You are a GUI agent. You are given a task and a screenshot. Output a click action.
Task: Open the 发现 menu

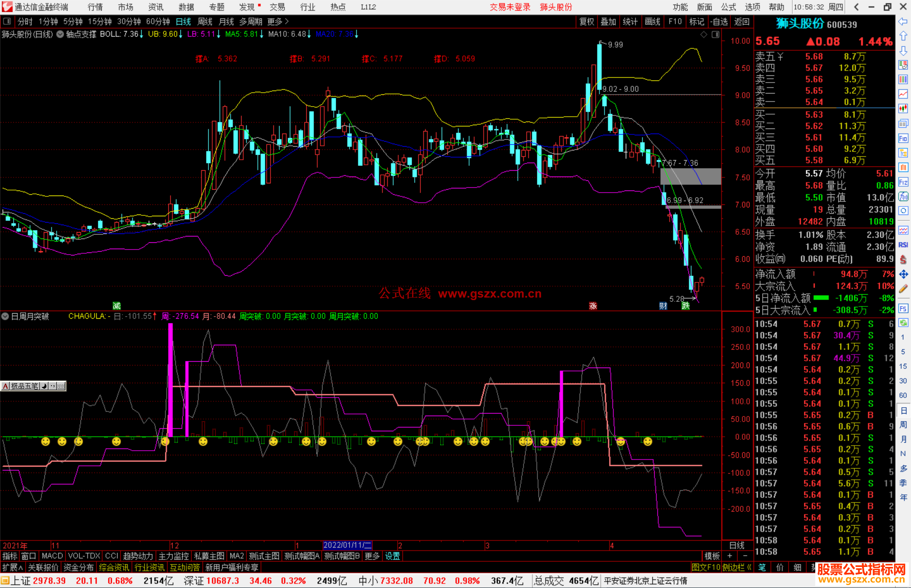click(x=247, y=7)
